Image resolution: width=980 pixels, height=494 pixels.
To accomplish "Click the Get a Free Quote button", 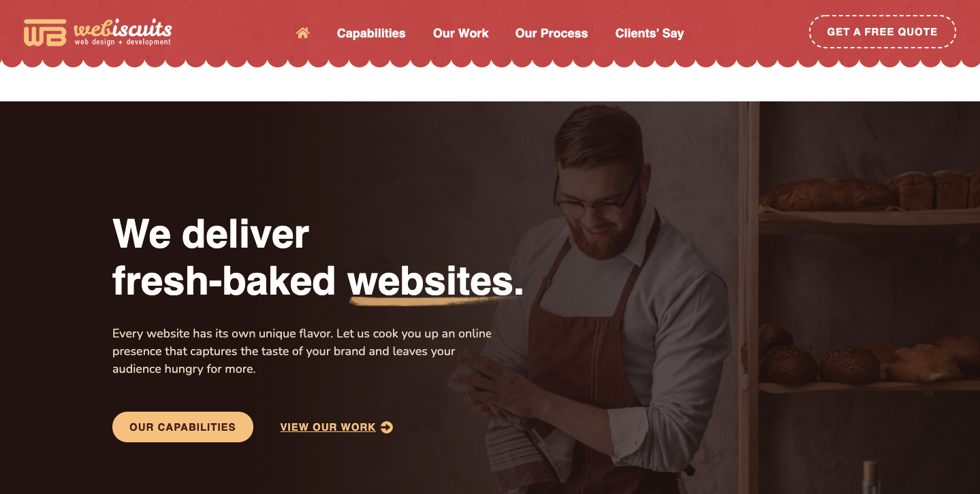I will coord(883,32).
